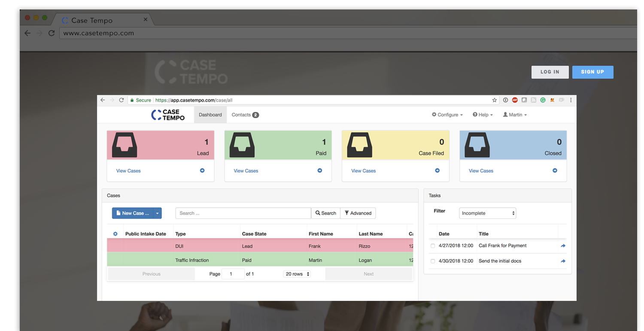Screen dimensions: 644x331
Task: Open the Lead inbox tray icon
Action: pyautogui.click(x=124, y=145)
